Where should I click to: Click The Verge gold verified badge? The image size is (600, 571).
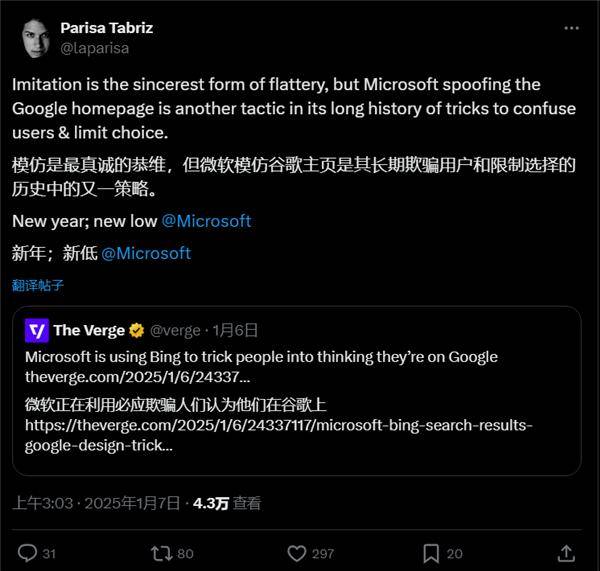pyautogui.click(x=137, y=330)
